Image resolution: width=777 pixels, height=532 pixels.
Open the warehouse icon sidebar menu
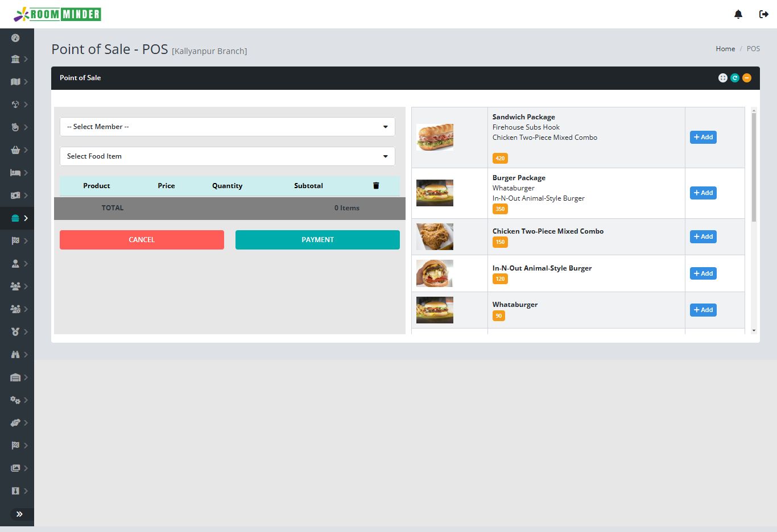[15, 377]
